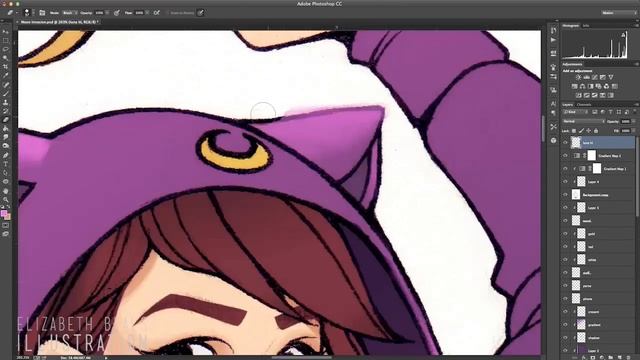Hide the phone layer
640x360 pixels.
click(565, 299)
